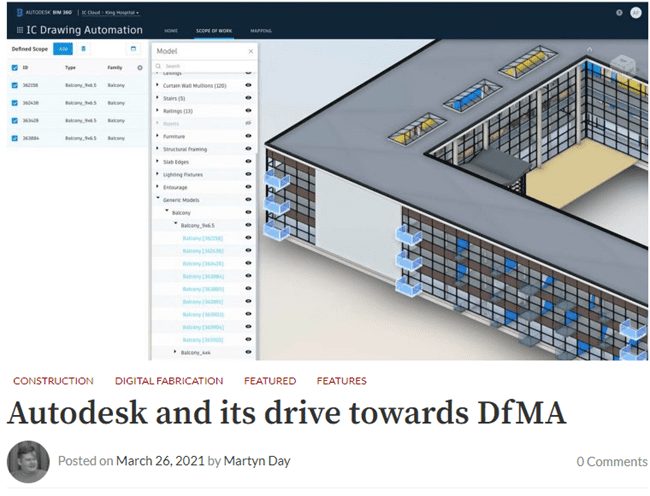Collapse the Generic Models tree node
Image resolution: width=650 pixels, height=496 pixels.
pyautogui.click(x=157, y=199)
